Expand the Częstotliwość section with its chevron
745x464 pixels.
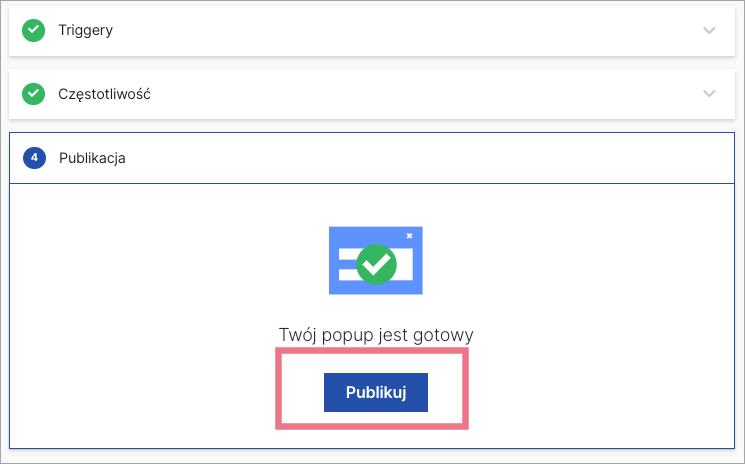click(x=709, y=94)
